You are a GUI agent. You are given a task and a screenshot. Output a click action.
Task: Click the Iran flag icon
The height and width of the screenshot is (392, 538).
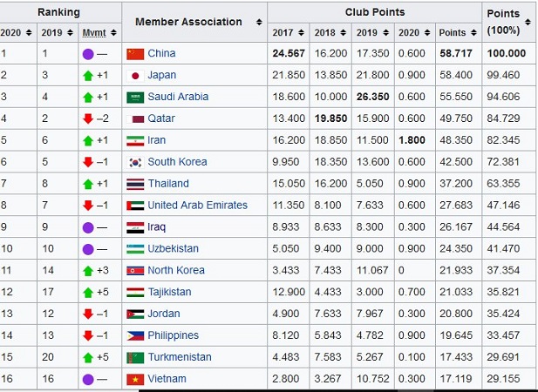click(135, 140)
